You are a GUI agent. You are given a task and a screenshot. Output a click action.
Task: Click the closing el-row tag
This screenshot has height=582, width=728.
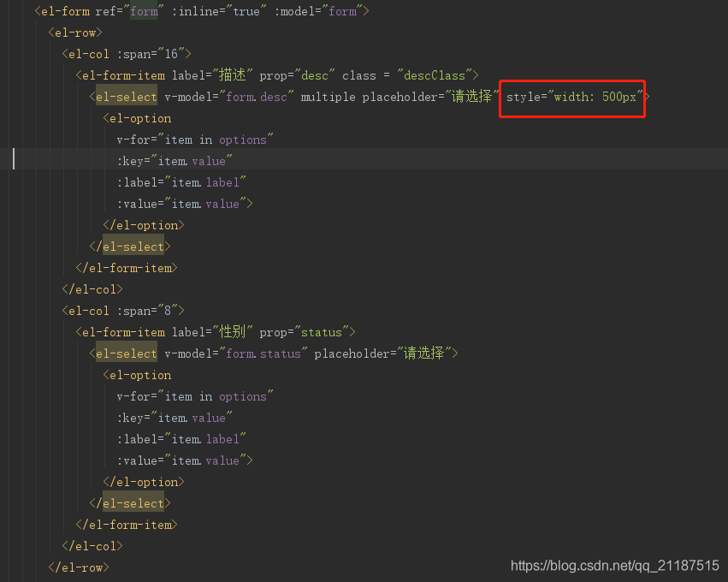click(79, 567)
